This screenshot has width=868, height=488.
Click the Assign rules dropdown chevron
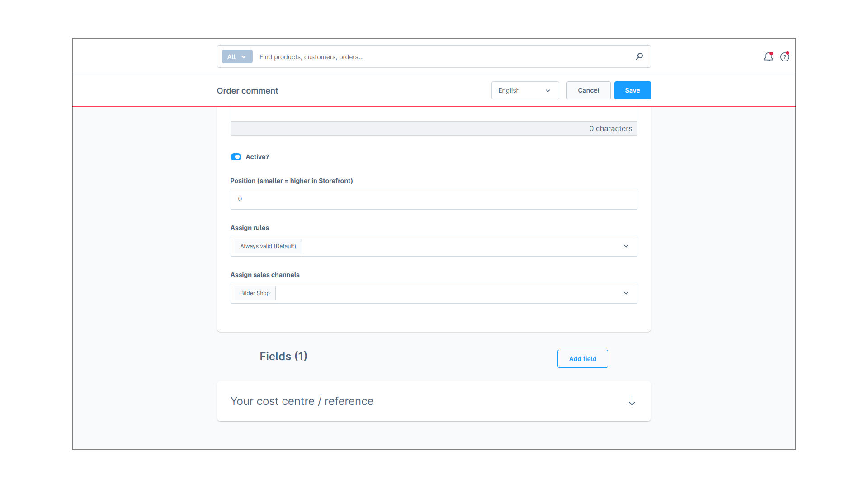tap(626, 245)
